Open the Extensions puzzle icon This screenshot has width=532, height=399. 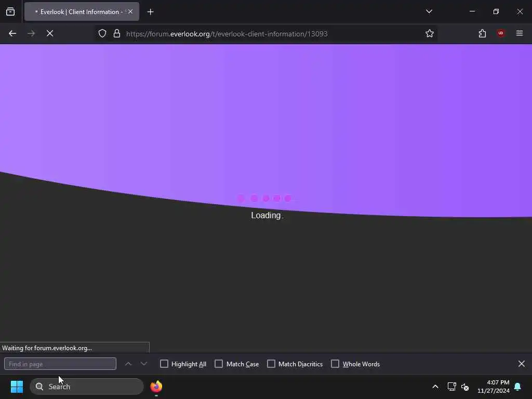(x=482, y=33)
